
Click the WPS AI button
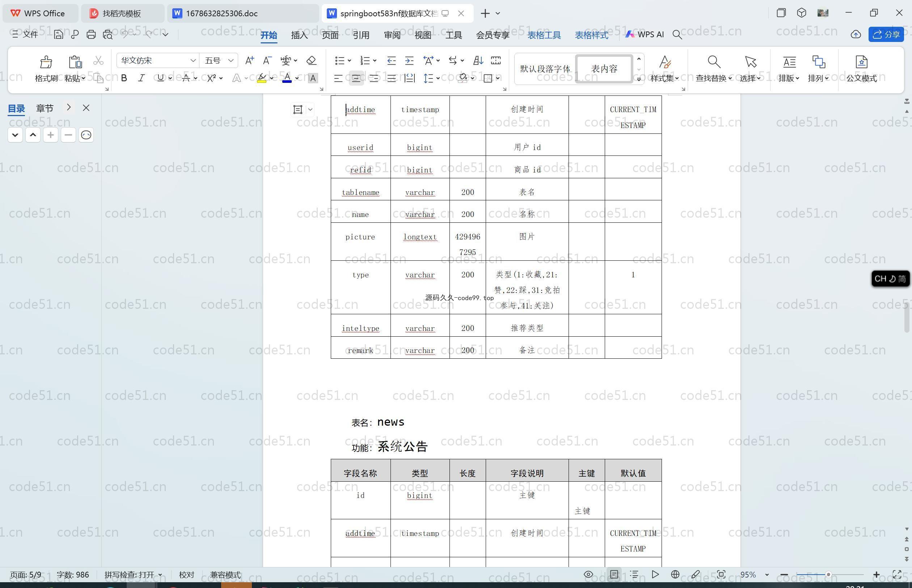(645, 35)
